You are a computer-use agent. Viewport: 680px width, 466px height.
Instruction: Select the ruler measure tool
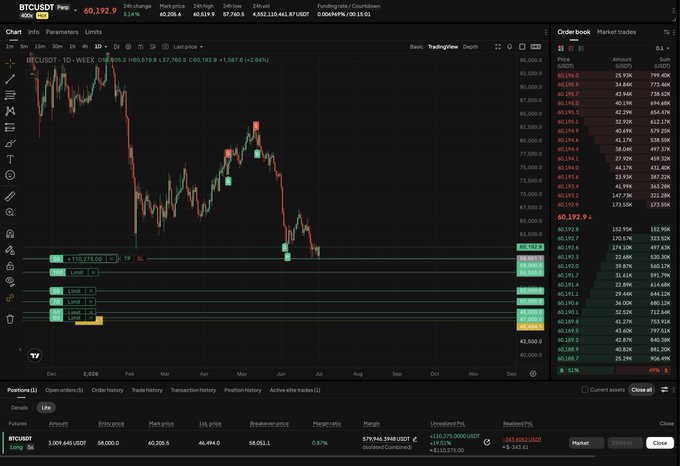pos(10,196)
